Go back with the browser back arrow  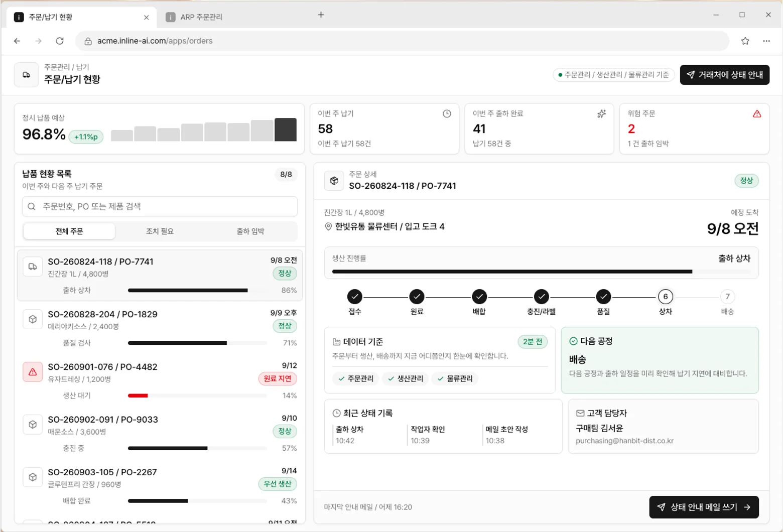click(x=17, y=41)
